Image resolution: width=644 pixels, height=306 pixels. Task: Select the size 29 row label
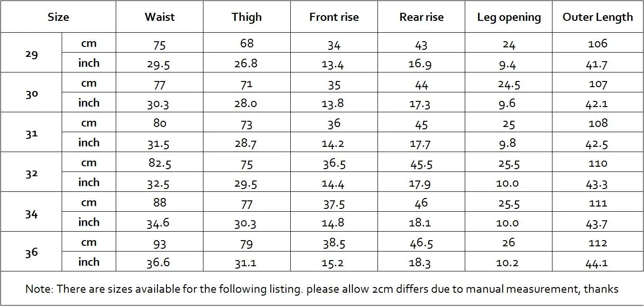tap(31, 54)
